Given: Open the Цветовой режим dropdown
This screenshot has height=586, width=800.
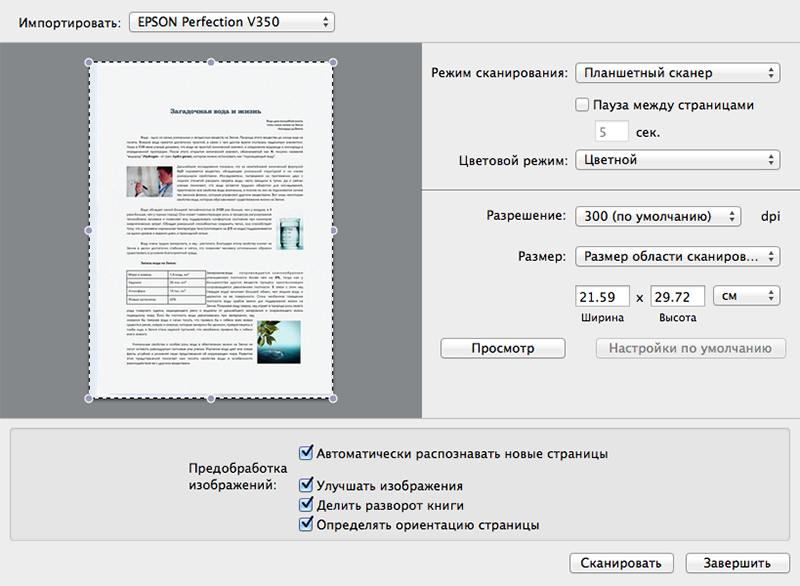Looking at the screenshot, I should tap(677, 159).
